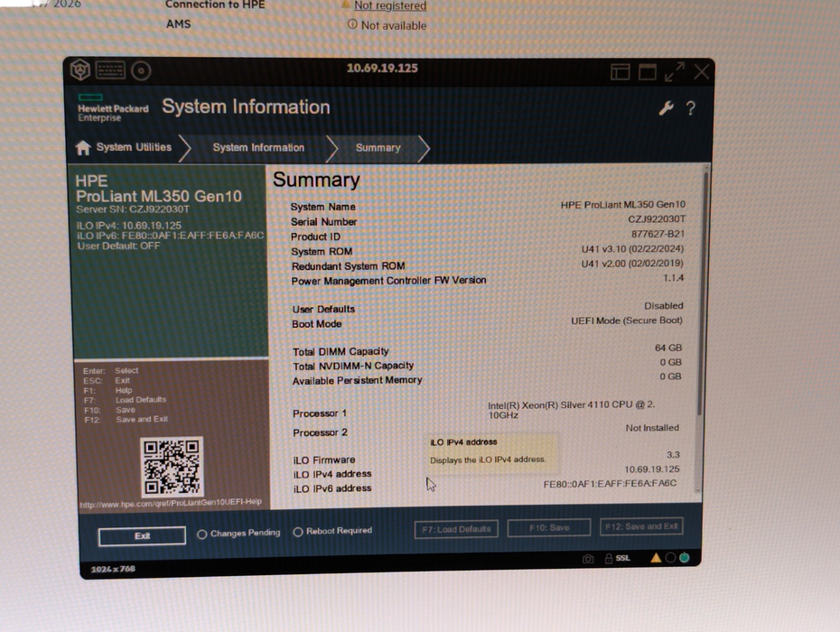The height and width of the screenshot is (632, 840).
Task: Click the 'Not available' AMS status text
Action: (393, 25)
